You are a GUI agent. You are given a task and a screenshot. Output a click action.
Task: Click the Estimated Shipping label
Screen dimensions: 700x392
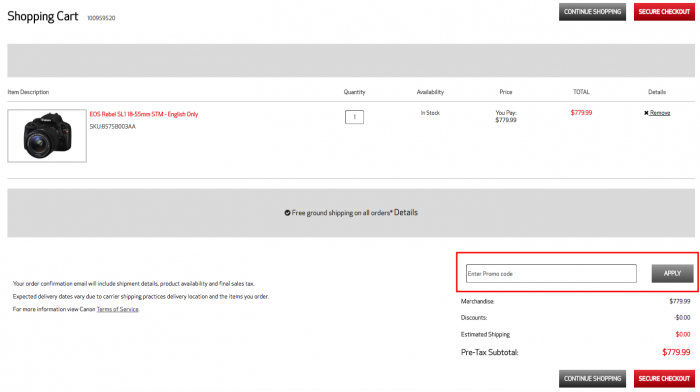[x=485, y=334]
